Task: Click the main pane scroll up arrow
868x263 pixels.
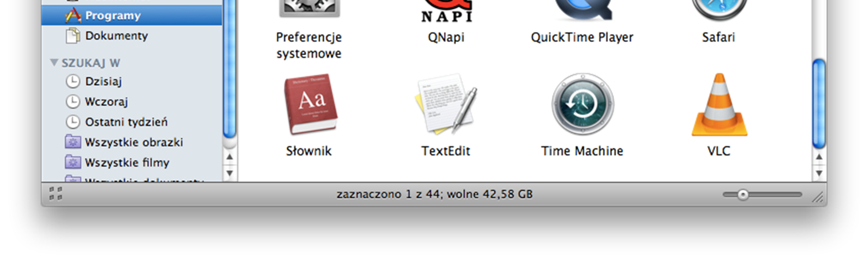Action: [x=819, y=157]
